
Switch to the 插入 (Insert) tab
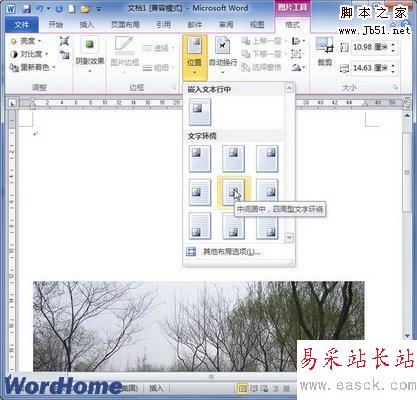[x=87, y=24]
